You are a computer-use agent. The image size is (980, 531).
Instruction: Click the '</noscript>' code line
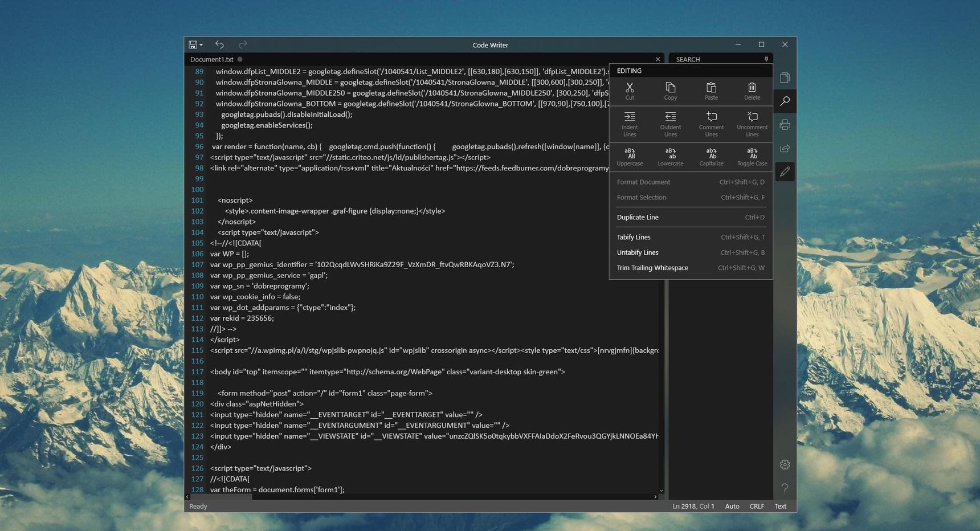[236, 222]
